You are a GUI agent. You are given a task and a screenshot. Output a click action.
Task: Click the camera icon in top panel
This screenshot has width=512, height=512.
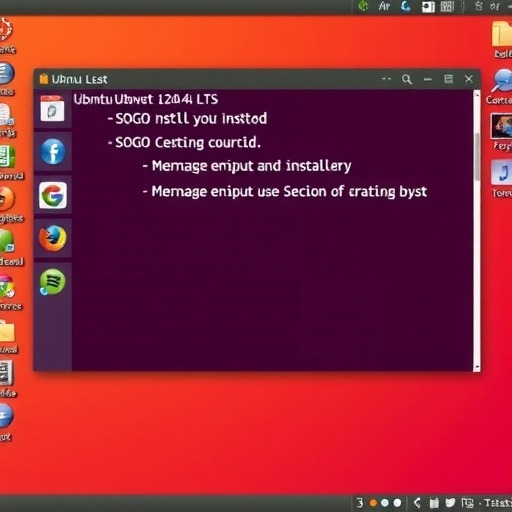428,7
